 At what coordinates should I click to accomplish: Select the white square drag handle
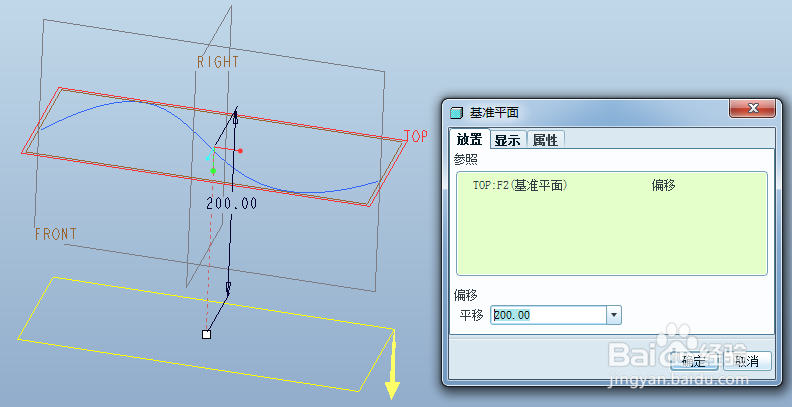point(206,334)
